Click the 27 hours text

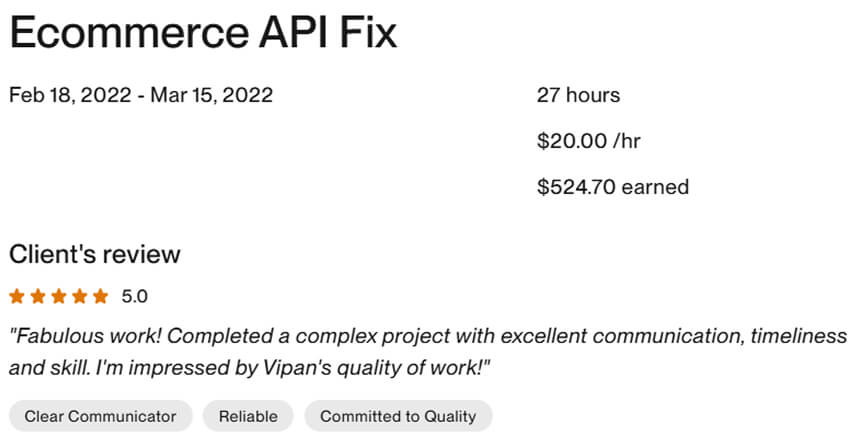pyautogui.click(x=579, y=95)
